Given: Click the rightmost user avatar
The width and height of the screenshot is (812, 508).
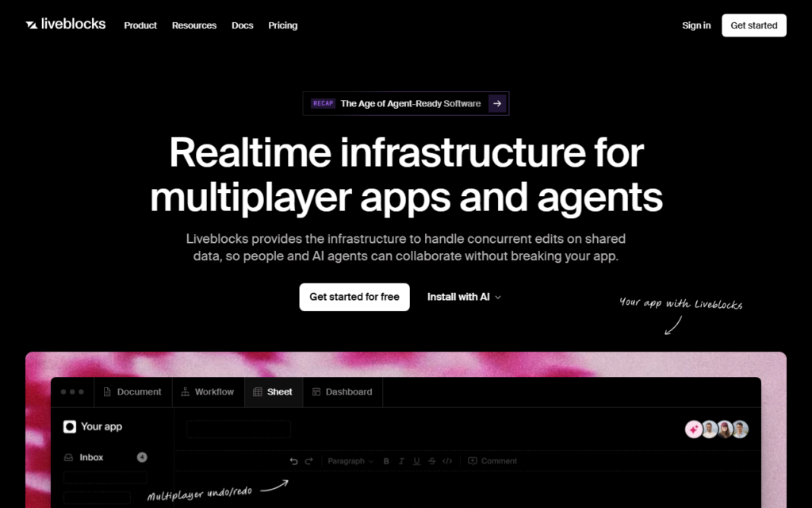Looking at the screenshot, I should pos(741,429).
